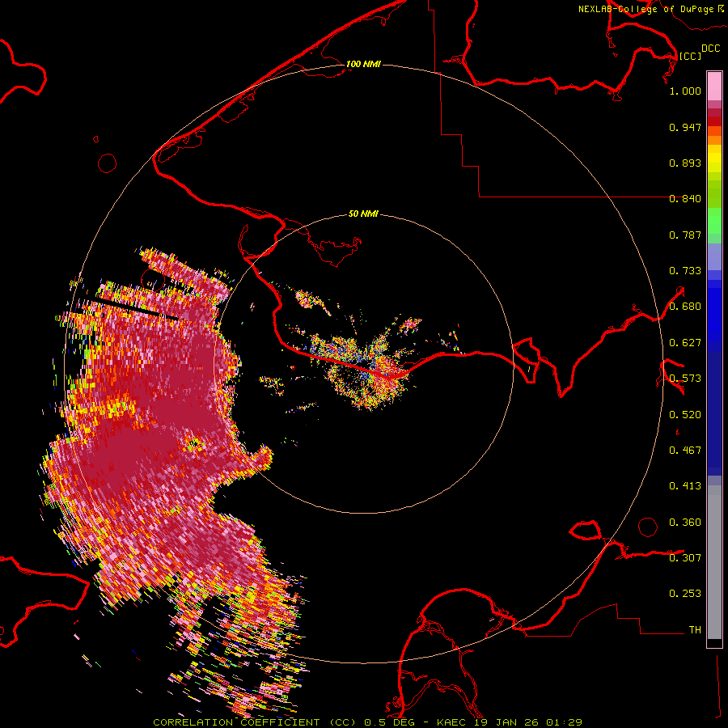Select the 0.893 scale value
The width and height of the screenshot is (728, 728).
point(685,163)
